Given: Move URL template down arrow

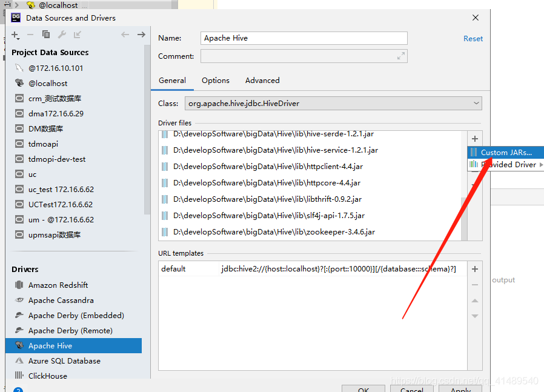Looking at the screenshot, I should pyautogui.click(x=475, y=316).
